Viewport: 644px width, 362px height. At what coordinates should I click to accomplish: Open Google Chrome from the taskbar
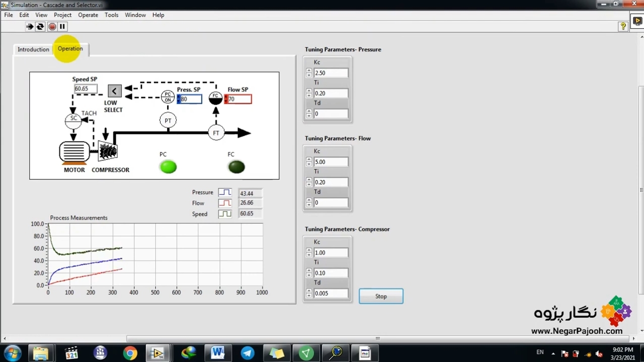tap(130, 353)
